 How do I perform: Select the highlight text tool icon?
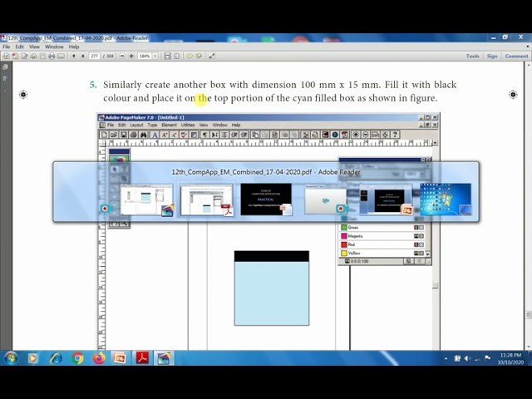[199, 56]
